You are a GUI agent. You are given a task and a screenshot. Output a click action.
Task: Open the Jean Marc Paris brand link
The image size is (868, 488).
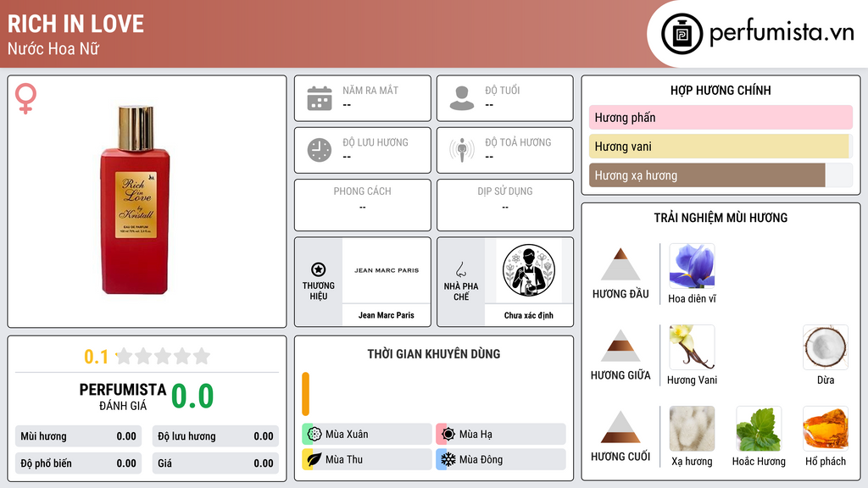(387, 315)
